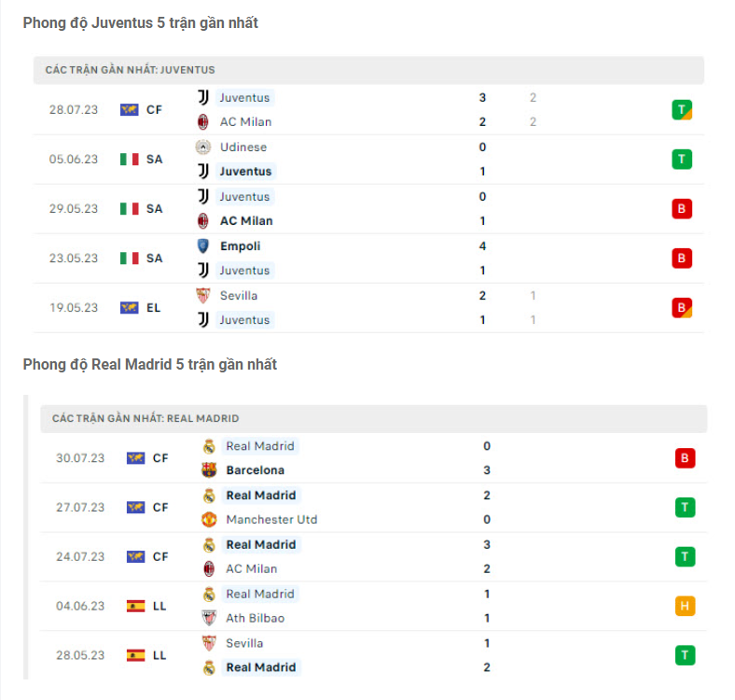Click the Ath Bilbao club crest
Viewport: 735px width, 700px height.
209,618
